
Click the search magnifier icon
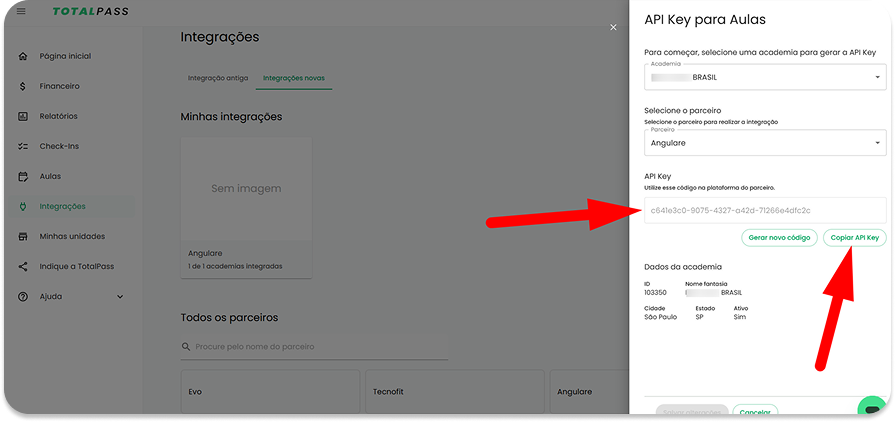click(x=186, y=347)
